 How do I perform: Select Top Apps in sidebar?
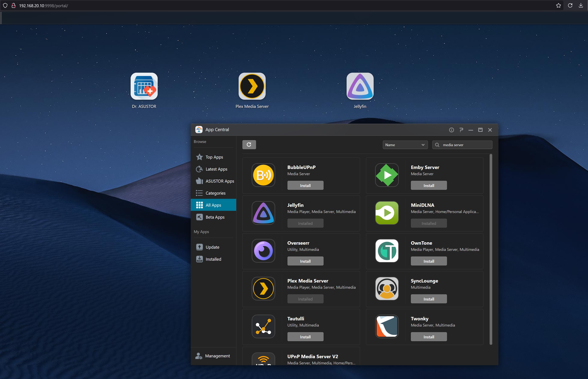coord(214,157)
